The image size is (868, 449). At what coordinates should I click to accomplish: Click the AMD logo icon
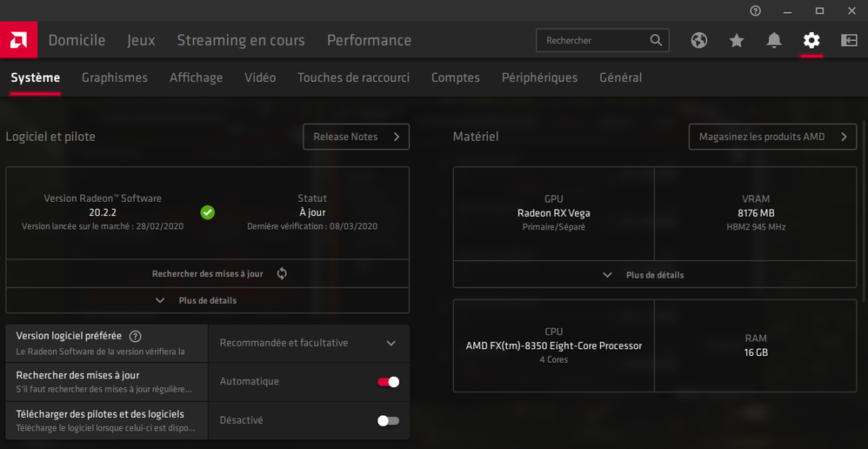click(18, 40)
